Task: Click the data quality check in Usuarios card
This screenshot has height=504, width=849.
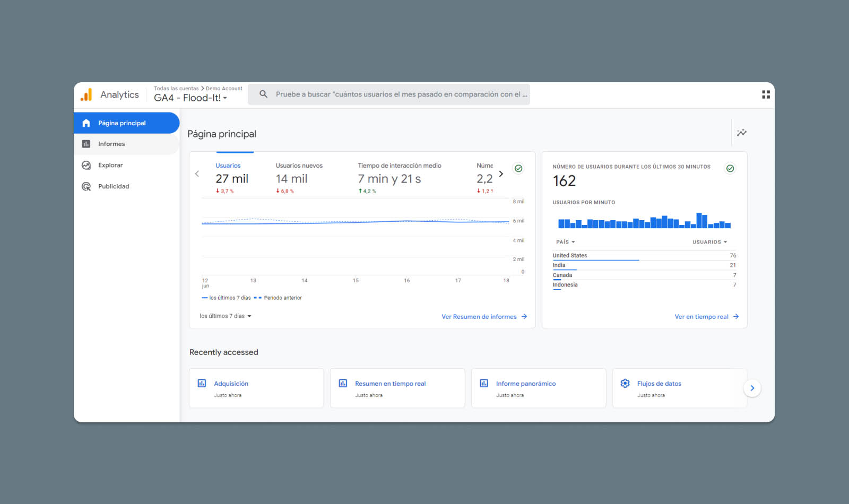Action: click(x=518, y=168)
